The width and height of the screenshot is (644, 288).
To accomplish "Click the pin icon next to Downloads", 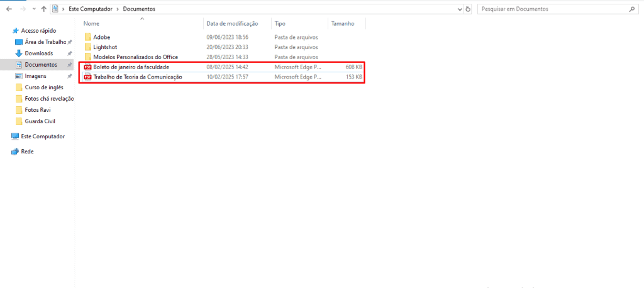I will click(x=70, y=53).
